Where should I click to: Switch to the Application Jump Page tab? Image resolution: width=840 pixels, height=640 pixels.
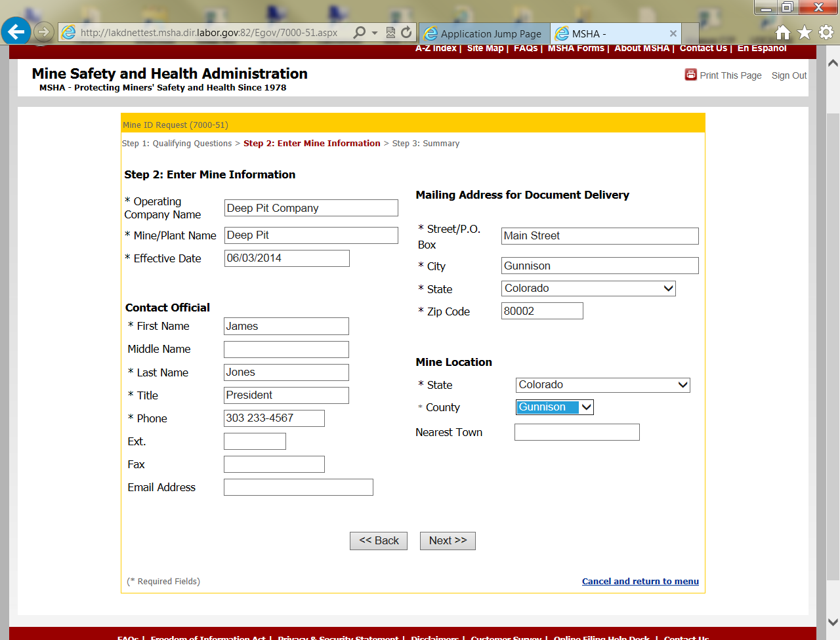coord(484,33)
